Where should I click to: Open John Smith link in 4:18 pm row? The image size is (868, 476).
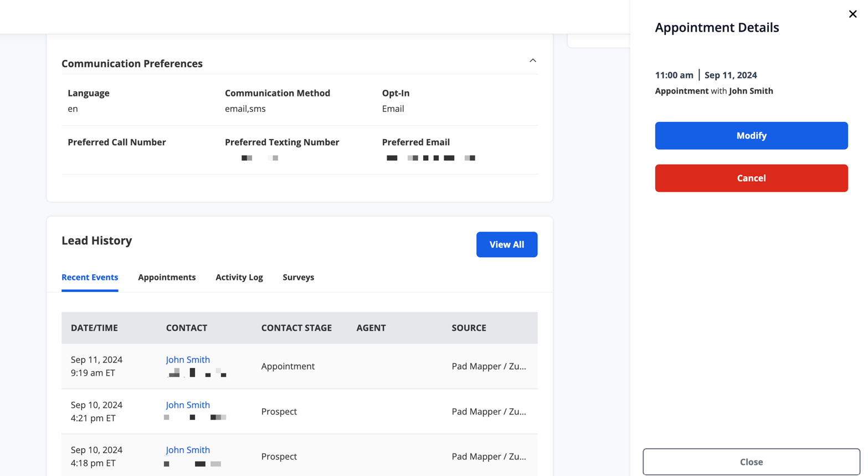tap(188, 450)
